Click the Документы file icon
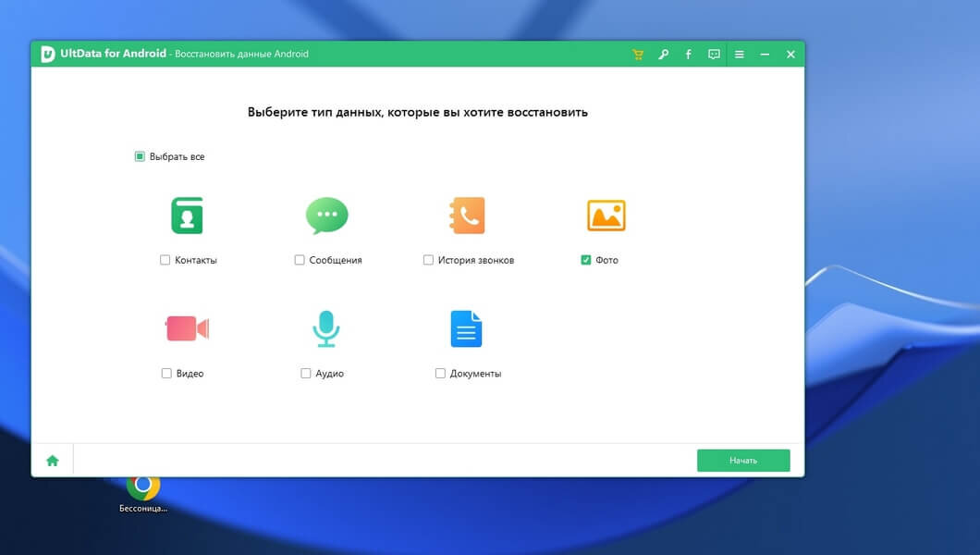The image size is (980, 555). [466, 328]
